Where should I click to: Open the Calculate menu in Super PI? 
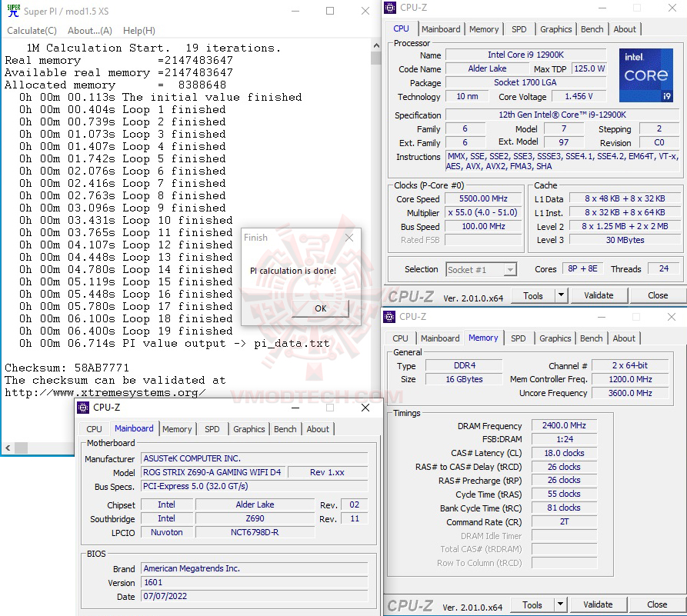click(32, 30)
